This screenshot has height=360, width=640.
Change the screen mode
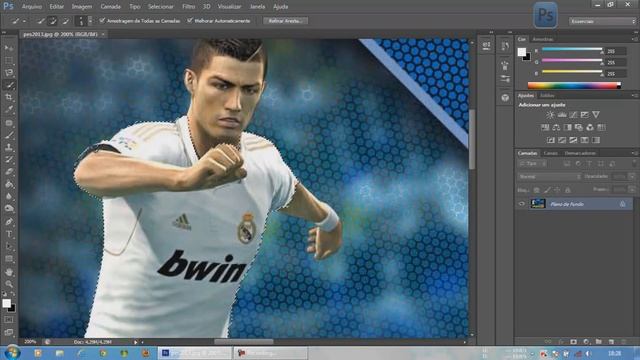pyautogui.click(x=9, y=332)
